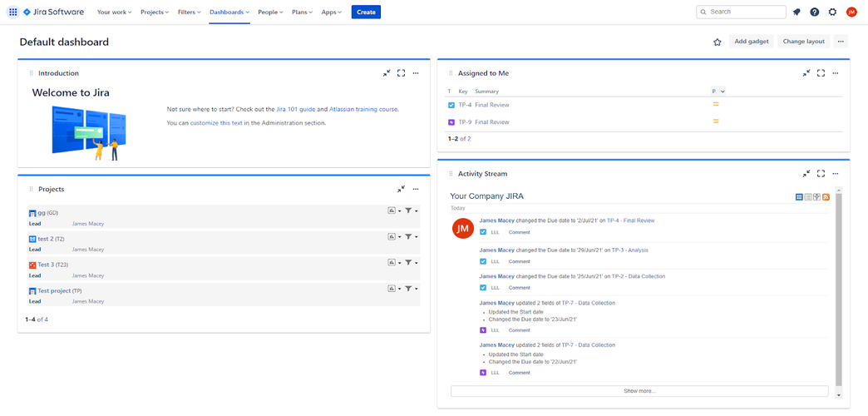Switch Activity Stream to list view icon
Image resolution: width=868 pixels, height=416 pixels.
[807, 196]
